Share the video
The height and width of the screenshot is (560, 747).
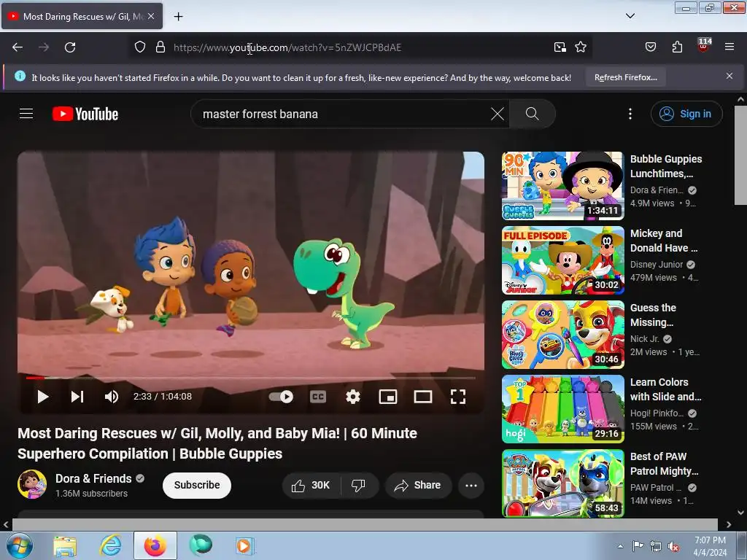pyautogui.click(x=418, y=485)
